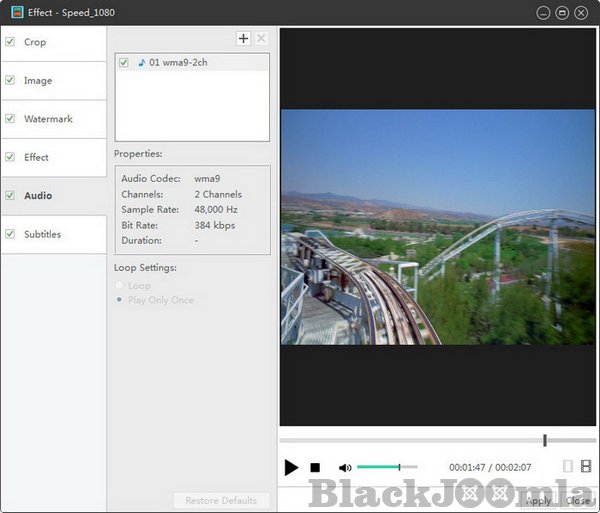Open the Effect tab in the sidebar

(37, 157)
